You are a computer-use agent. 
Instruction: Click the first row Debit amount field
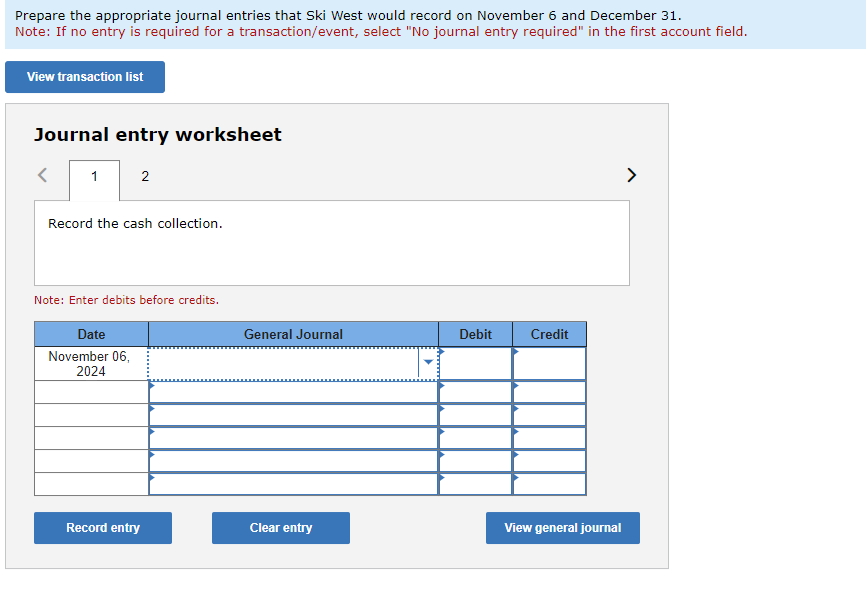(475, 363)
